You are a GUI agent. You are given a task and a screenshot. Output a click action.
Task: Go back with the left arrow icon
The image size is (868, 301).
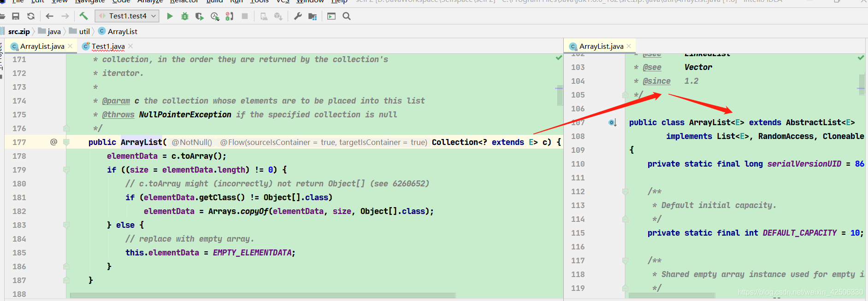(49, 16)
